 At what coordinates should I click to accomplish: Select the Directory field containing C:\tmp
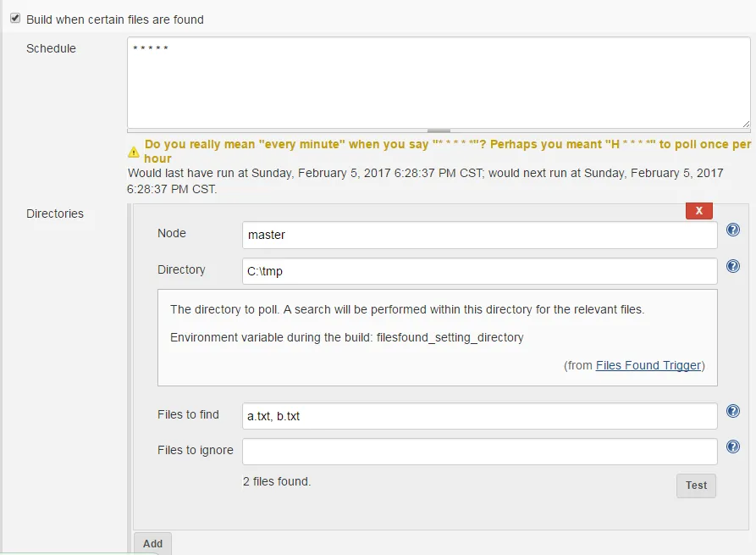[x=479, y=271]
